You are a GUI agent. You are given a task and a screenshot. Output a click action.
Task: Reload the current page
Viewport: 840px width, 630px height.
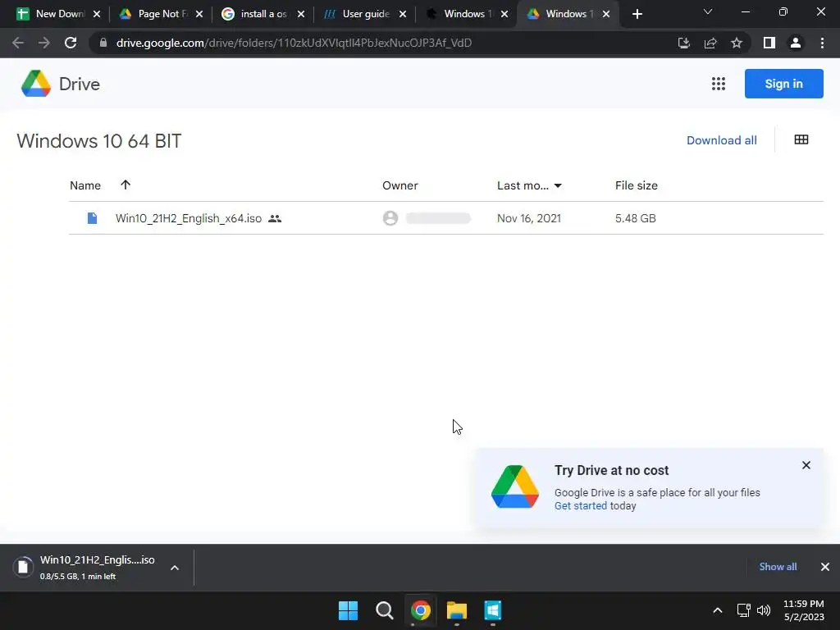(x=71, y=43)
